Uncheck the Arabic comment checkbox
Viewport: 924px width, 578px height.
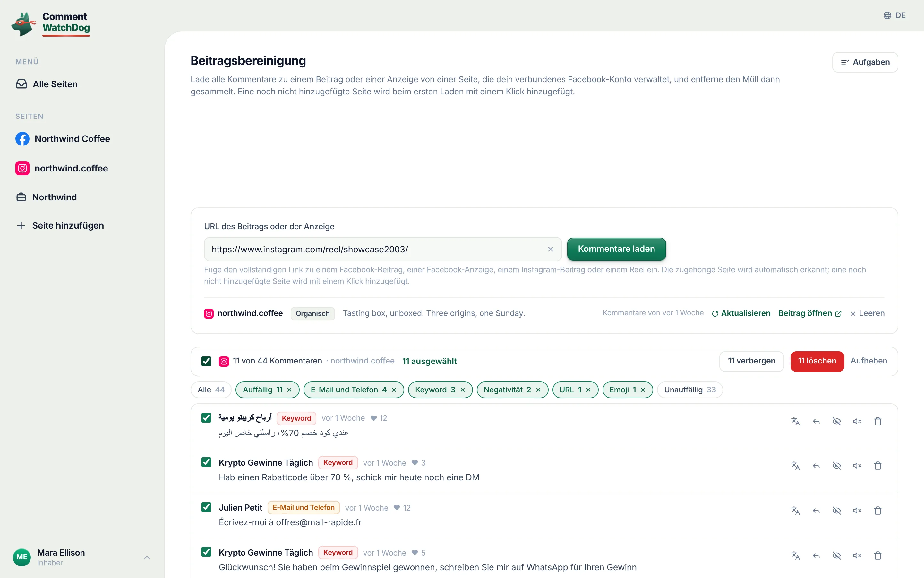[x=206, y=418]
